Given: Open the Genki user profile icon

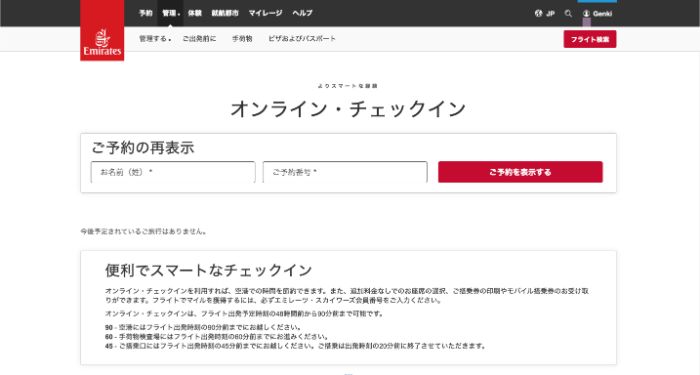Looking at the screenshot, I should pos(586,13).
